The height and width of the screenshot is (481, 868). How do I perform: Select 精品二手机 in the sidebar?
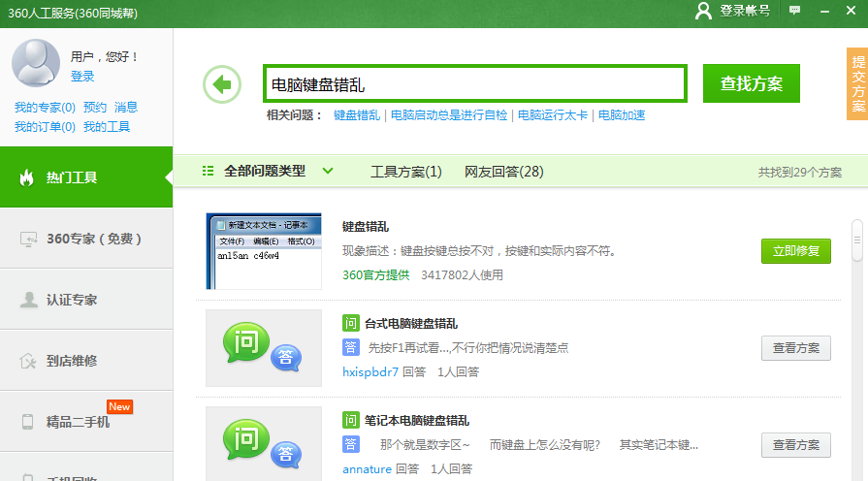click(x=86, y=422)
